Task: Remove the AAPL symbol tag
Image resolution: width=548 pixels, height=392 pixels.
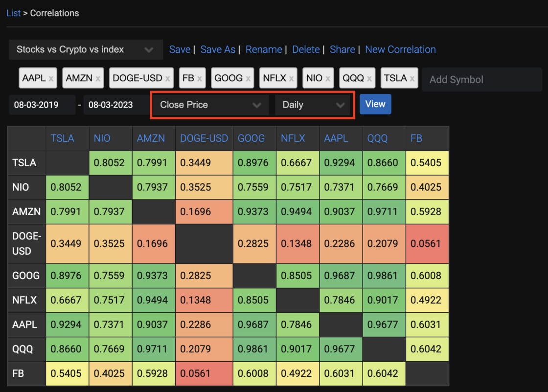Action: (x=51, y=79)
